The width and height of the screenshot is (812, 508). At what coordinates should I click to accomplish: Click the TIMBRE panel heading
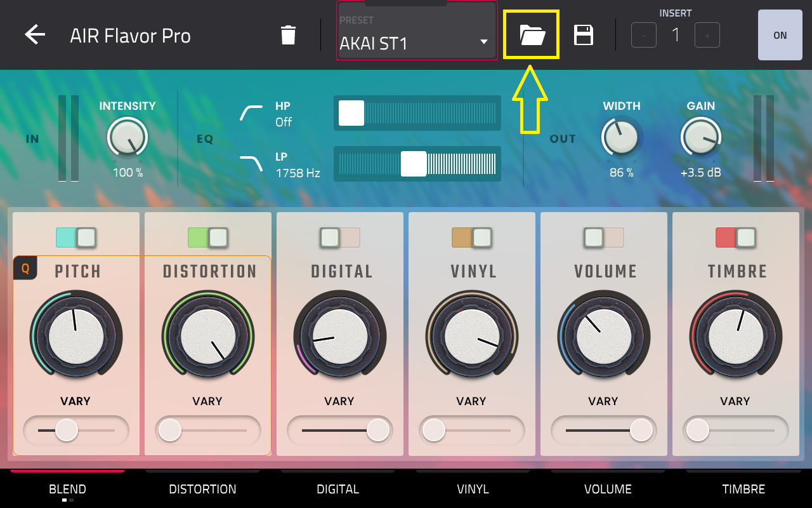(737, 272)
